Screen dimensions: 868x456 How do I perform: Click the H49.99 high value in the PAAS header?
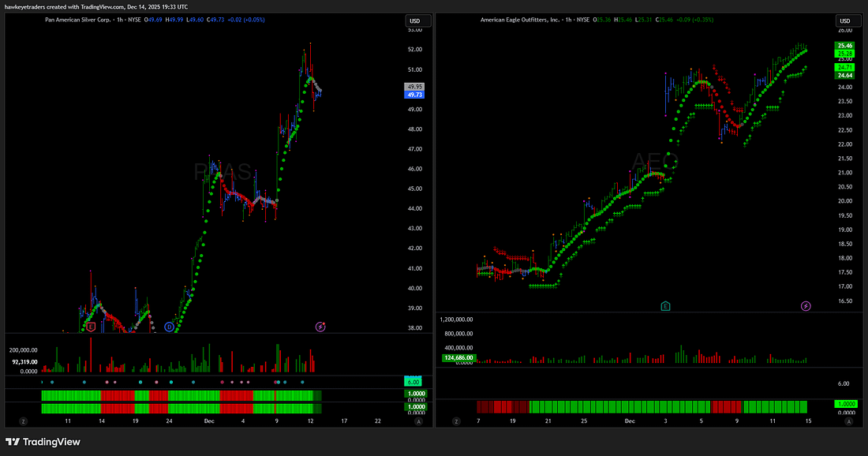point(174,20)
